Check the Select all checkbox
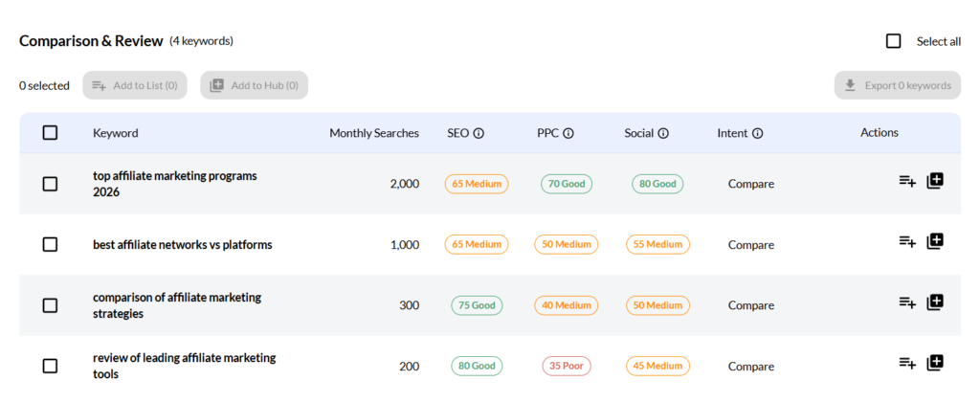The image size is (980, 403). tap(894, 41)
